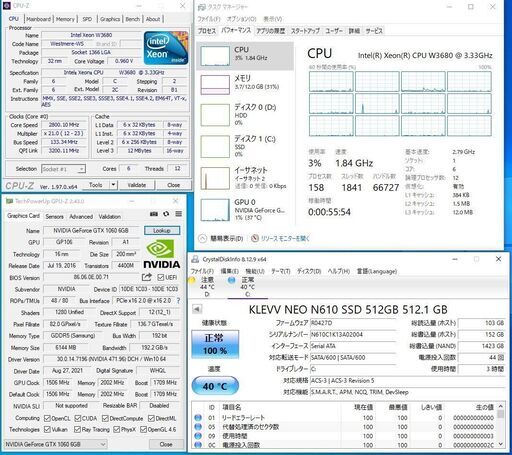Viewport: 512px width, 455px height.
Task: Switch to the 詳細 tab in Task Manager
Action: [x=354, y=31]
